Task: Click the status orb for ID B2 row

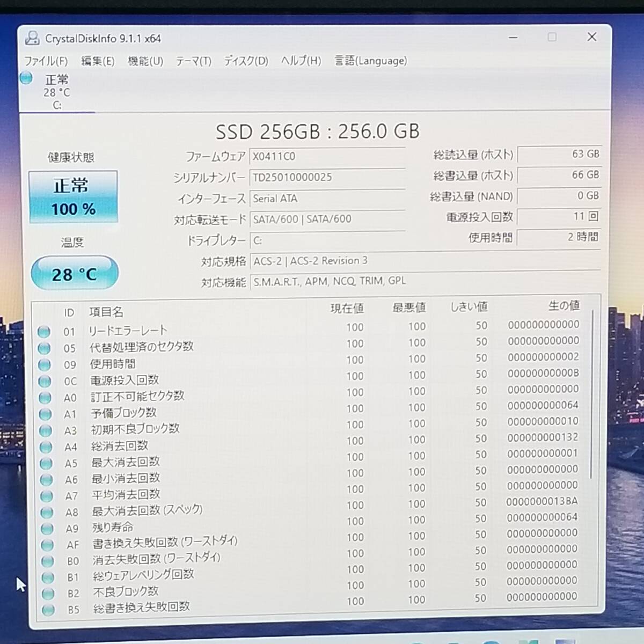Action: pos(48,594)
